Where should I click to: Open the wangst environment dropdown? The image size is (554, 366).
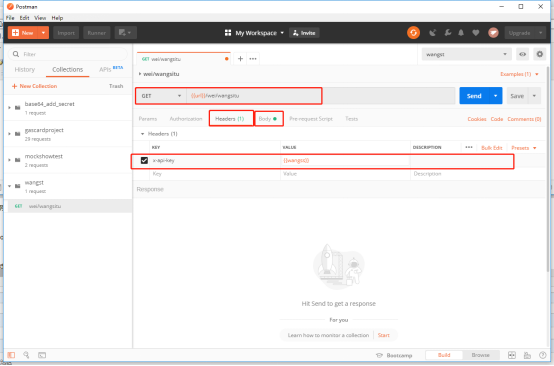pyautogui.click(x=466, y=54)
